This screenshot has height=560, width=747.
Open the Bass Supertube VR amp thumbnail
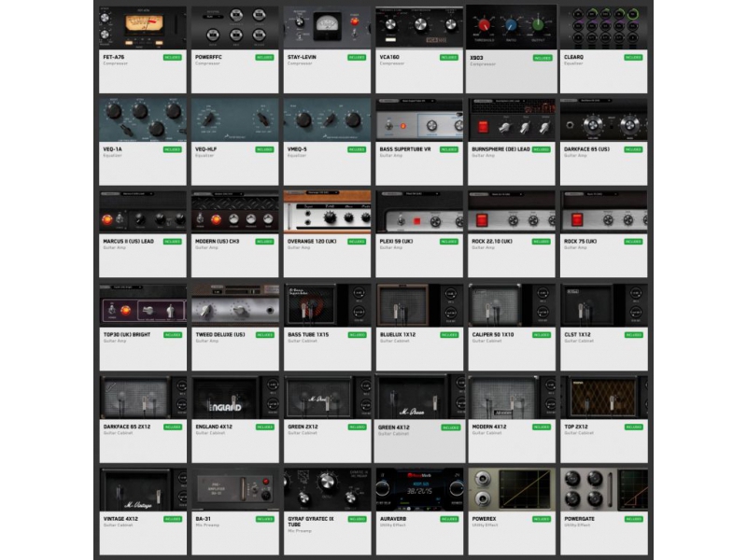(419, 120)
